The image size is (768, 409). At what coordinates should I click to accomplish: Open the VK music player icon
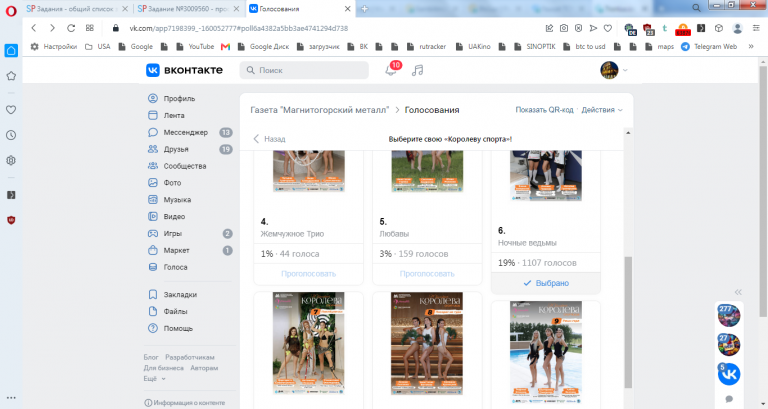pyautogui.click(x=417, y=71)
